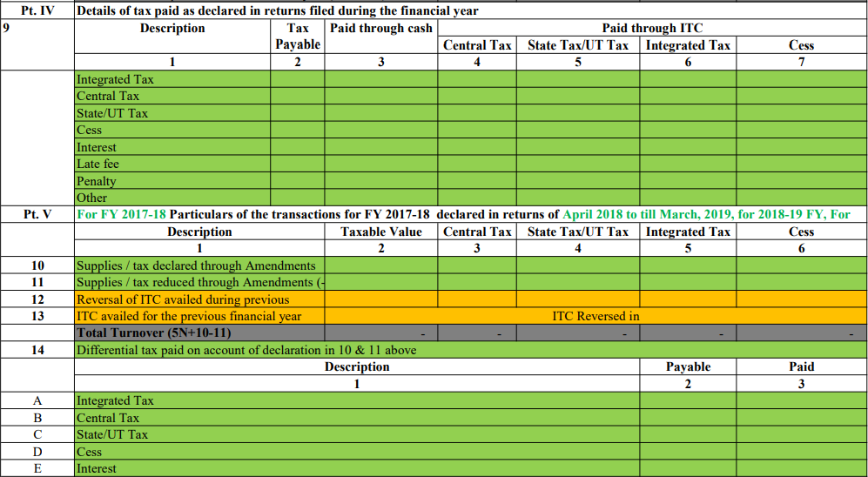Select row letter B cell

coord(37,418)
